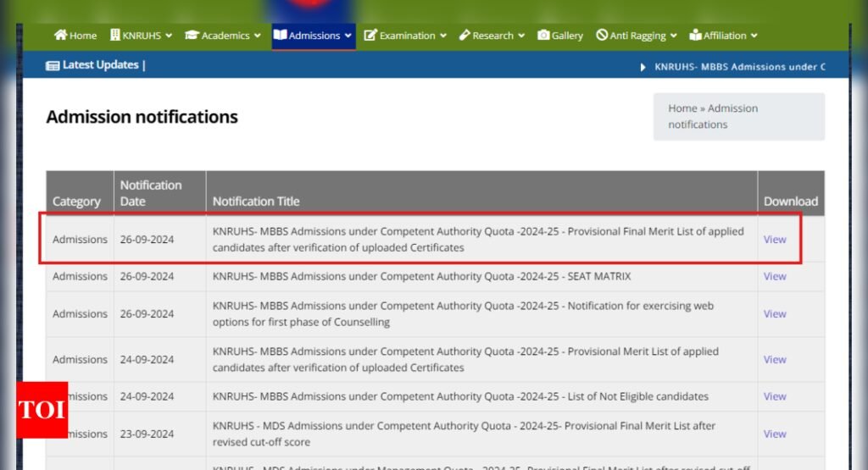Click the Affiliation menu icon
This screenshot has height=470, width=868.
[x=696, y=36]
